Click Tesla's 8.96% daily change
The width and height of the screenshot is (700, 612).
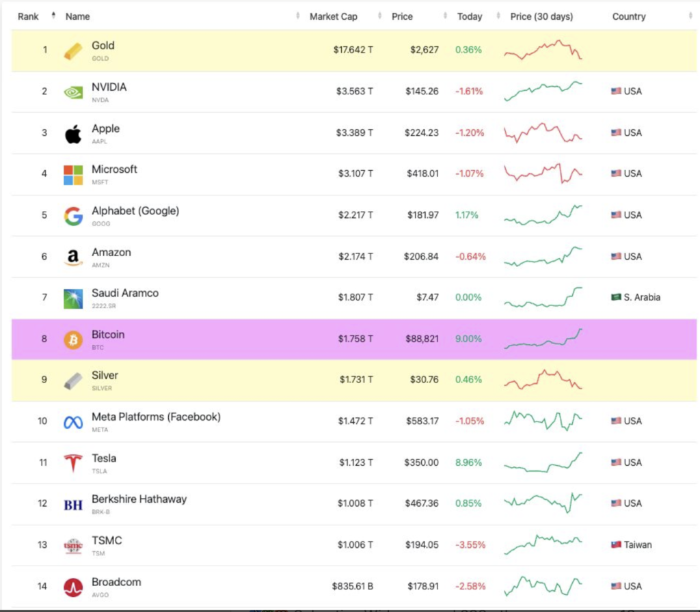pyautogui.click(x=468, y=462)
